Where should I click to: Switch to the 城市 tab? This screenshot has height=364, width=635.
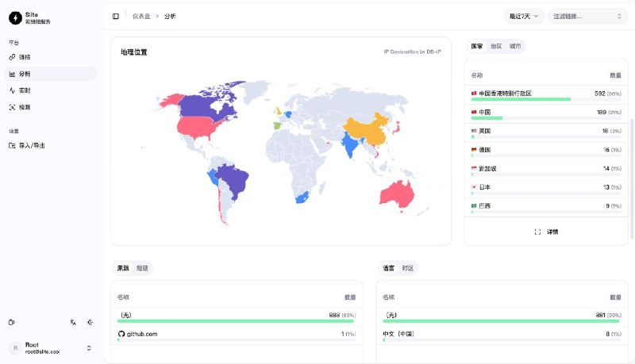[x=515, y=46]
